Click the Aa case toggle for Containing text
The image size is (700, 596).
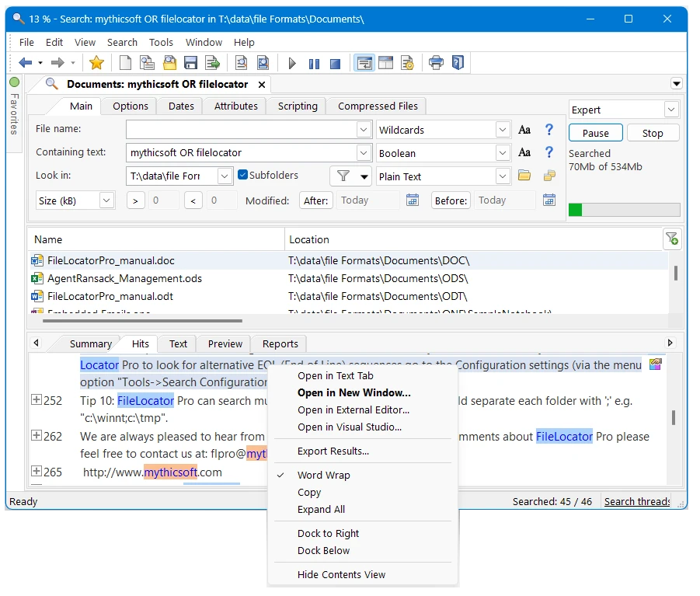pyautogui.click(x=524, y=152)
